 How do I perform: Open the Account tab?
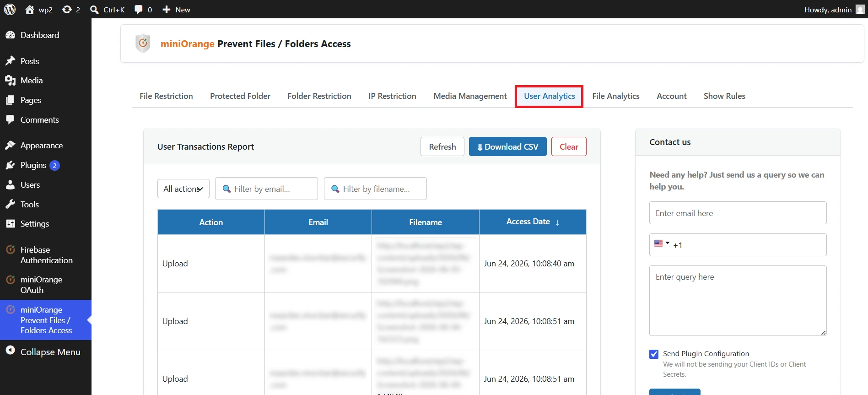(x=672, y=96)
